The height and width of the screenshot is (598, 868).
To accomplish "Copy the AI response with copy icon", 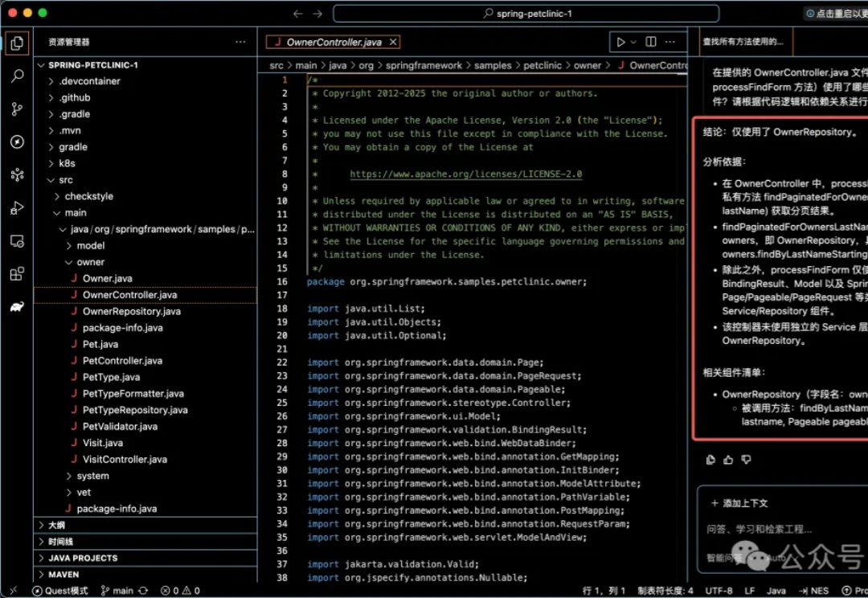I will point(710,460).
